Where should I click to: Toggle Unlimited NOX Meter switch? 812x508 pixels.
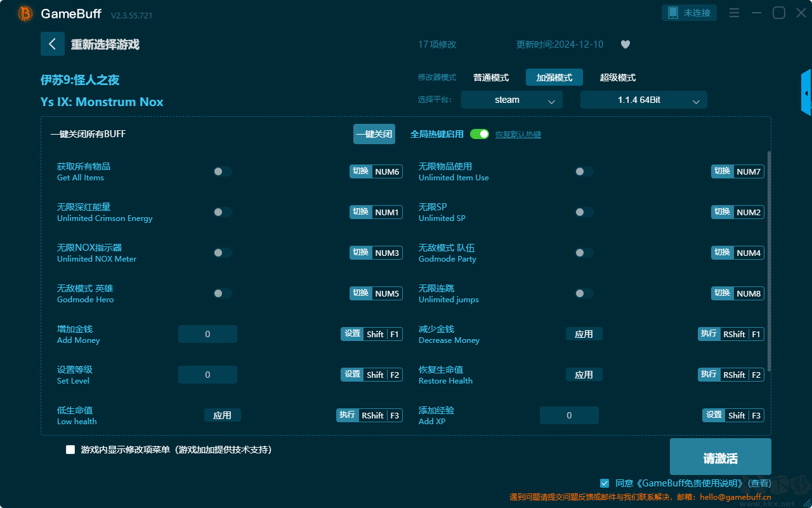[223, 253]
